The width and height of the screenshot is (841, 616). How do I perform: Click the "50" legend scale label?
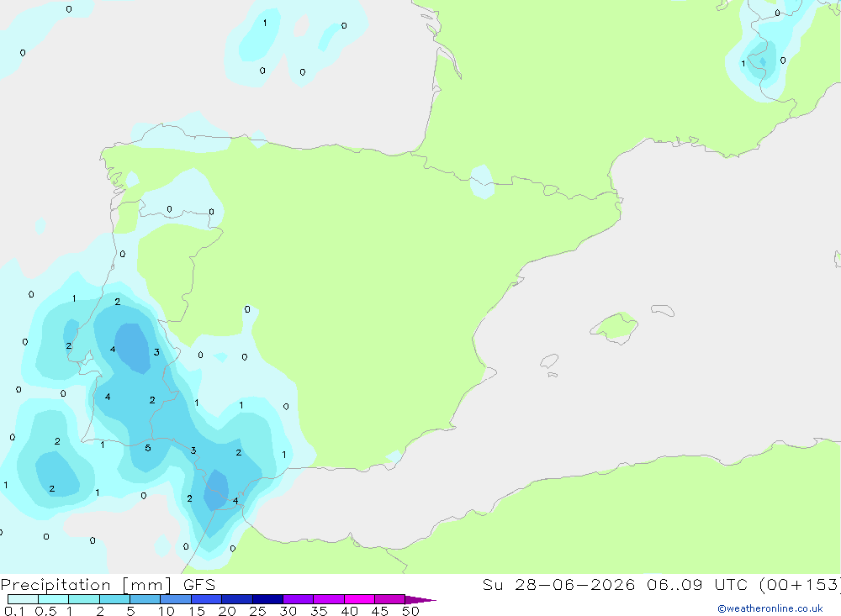click(411, 611)
